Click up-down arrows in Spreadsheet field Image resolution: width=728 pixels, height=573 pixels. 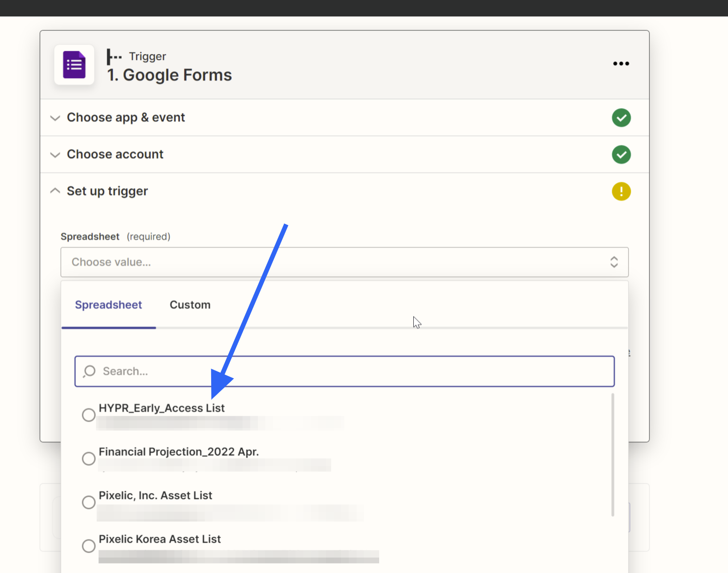pyautogui.click(x=614, y=262)
